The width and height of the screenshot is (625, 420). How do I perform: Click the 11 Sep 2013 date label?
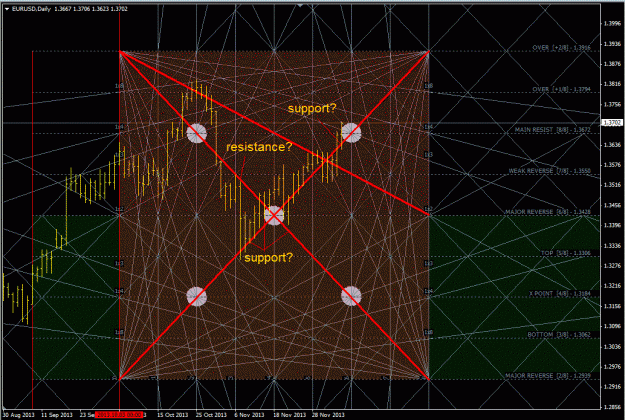(x=57, y=415)
